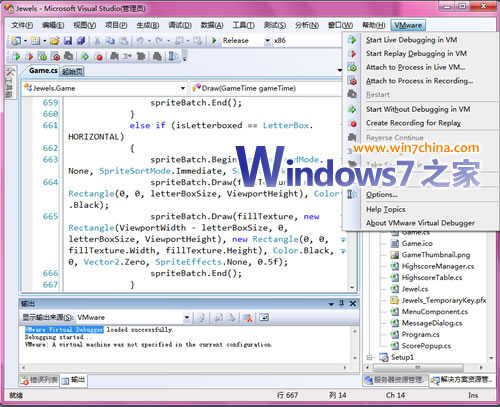
Task: Switch to the 输出 output tab
Action: coord(74,380)
